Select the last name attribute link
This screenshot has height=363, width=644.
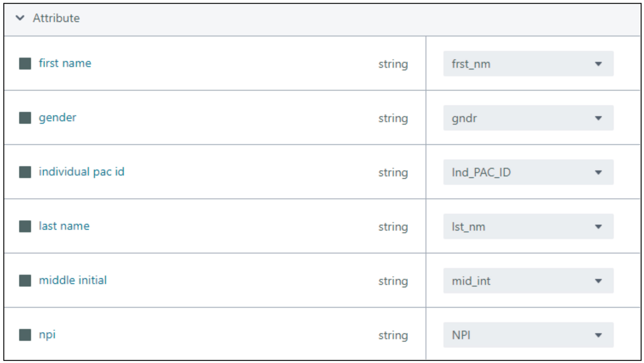point(64,226)
